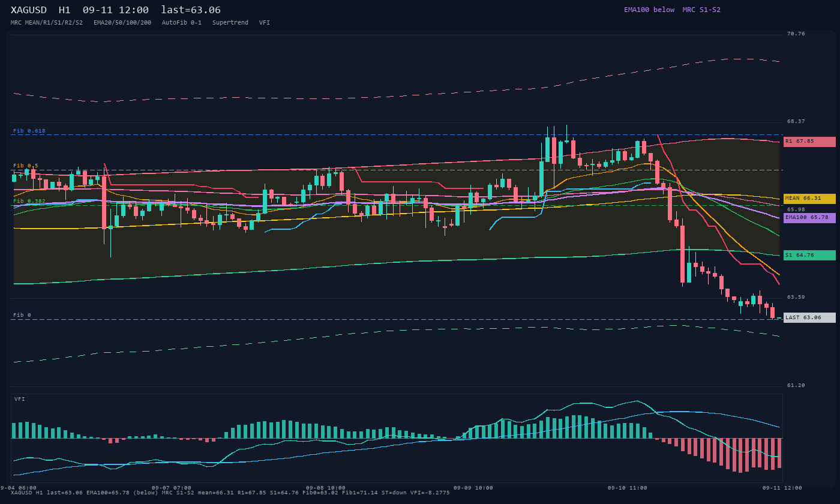Click the MRC S1-S2 status text

[701, 10]
